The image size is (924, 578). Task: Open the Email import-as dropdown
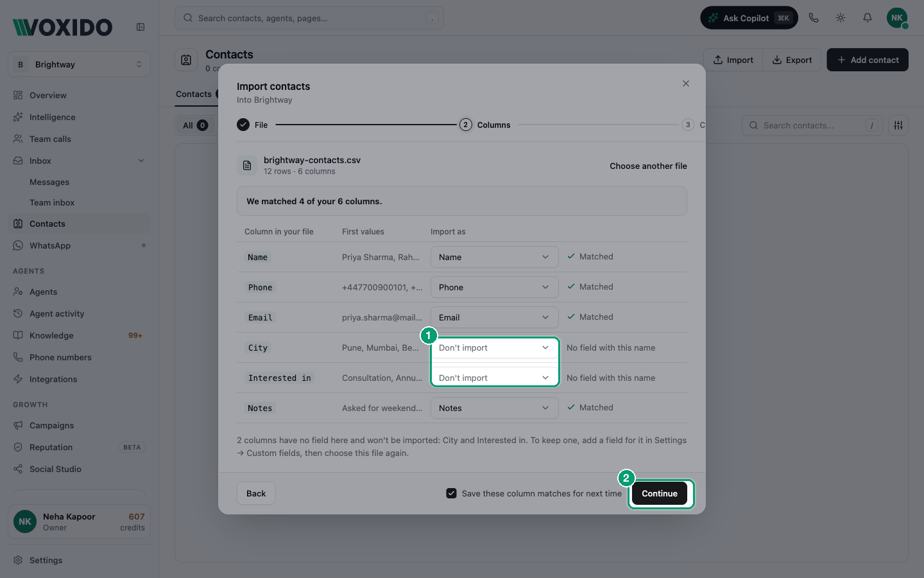494,317
